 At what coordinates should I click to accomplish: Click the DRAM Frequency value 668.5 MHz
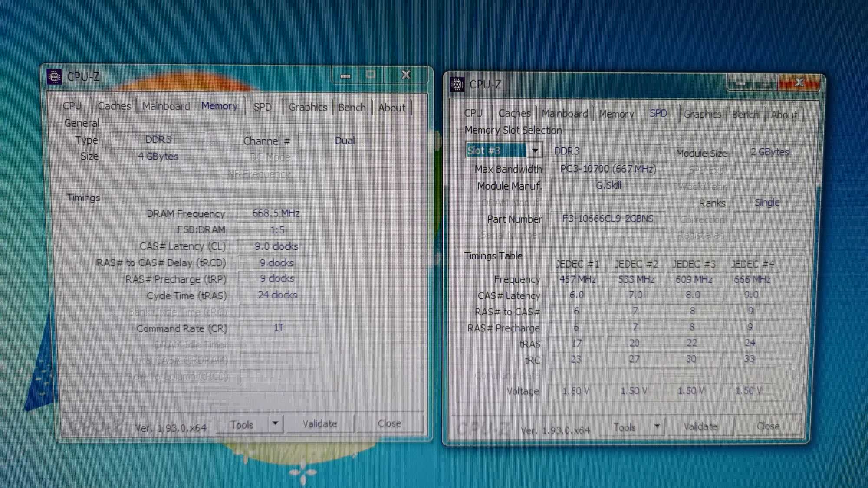point(276,213)
